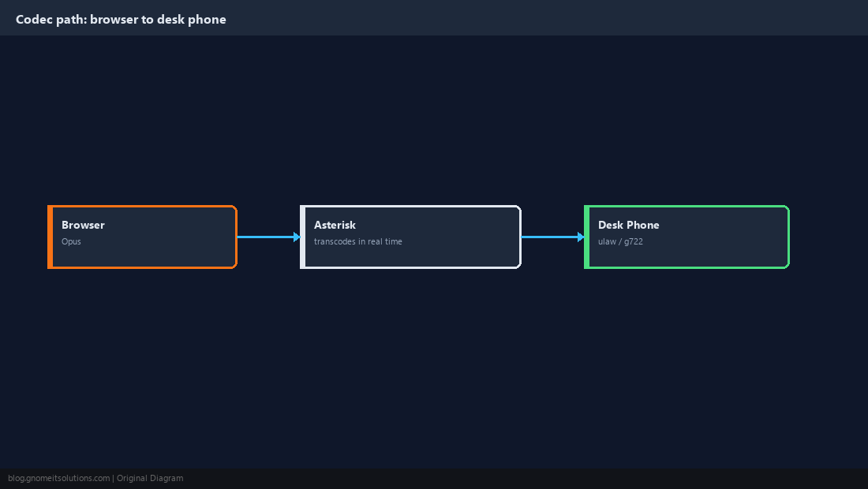The width and height of the screenshot is (868, 489).
Task: Select the Asterisk node heading
Action: point(335,225)
